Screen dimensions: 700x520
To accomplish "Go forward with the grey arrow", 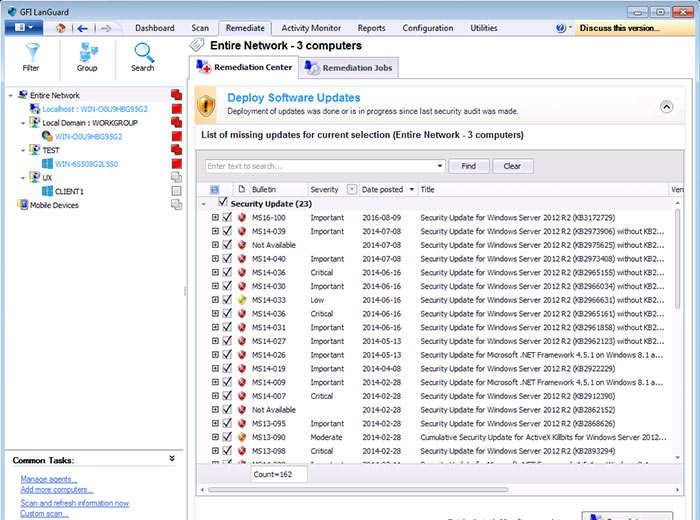I will coord(106,29).
